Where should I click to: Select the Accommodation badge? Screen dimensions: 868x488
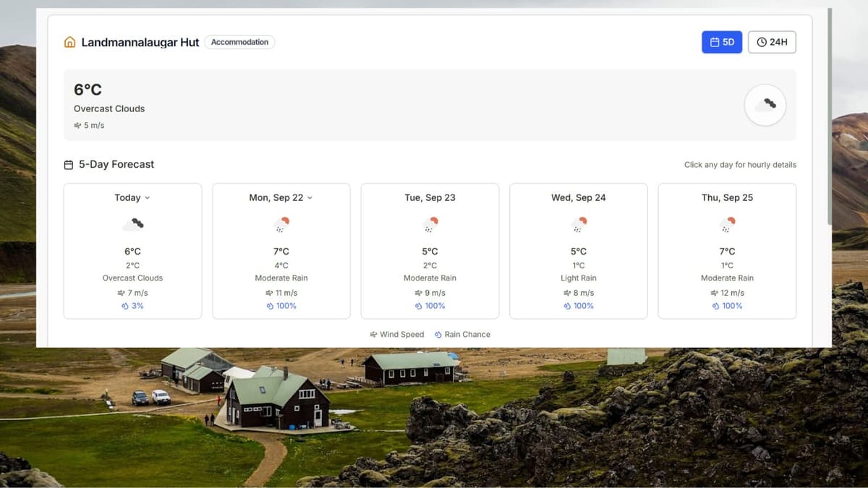239,42
